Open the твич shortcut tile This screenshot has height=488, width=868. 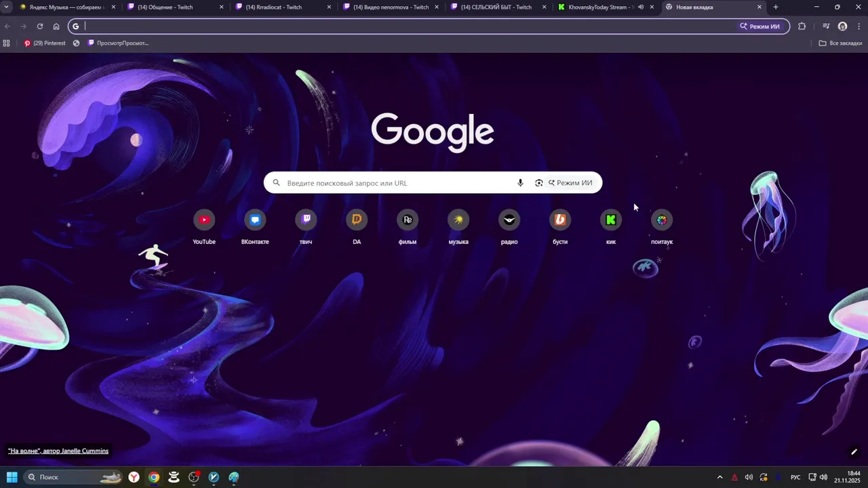pyautogui.click(x=306, y=227)
